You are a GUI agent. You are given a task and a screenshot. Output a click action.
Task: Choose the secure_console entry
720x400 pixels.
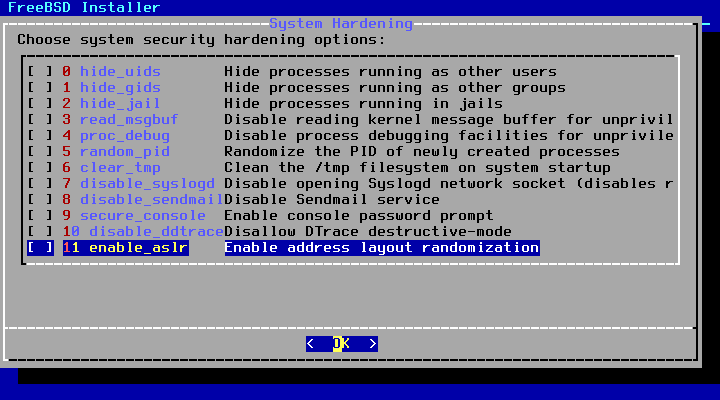143,215
